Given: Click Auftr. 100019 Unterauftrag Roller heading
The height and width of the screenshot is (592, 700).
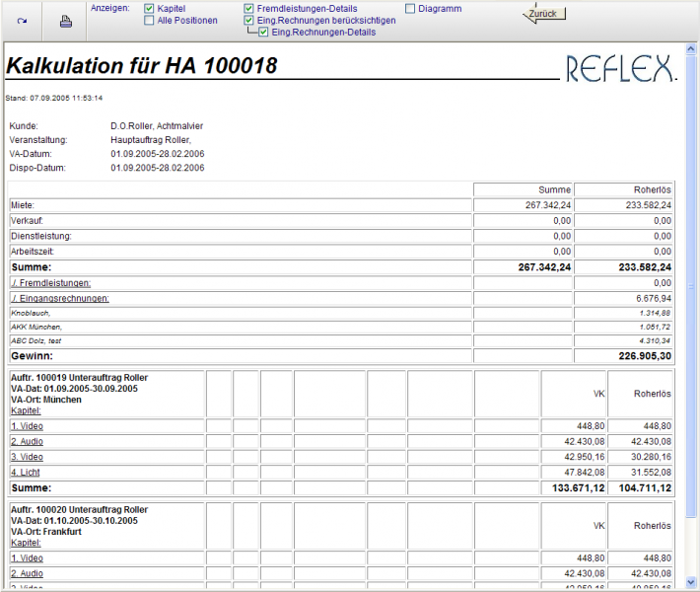Looking at the screenshot, I should pyautogui.click(x=80, y=378).
